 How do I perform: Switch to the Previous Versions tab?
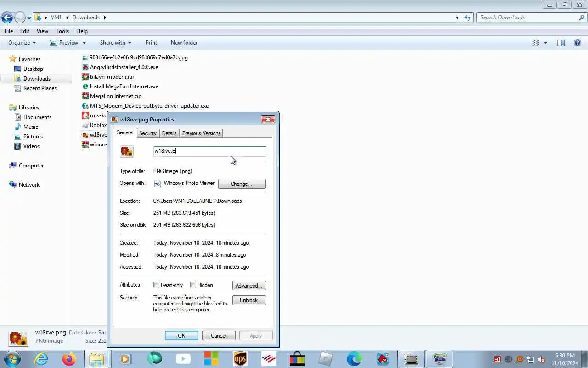pos(201,133)
